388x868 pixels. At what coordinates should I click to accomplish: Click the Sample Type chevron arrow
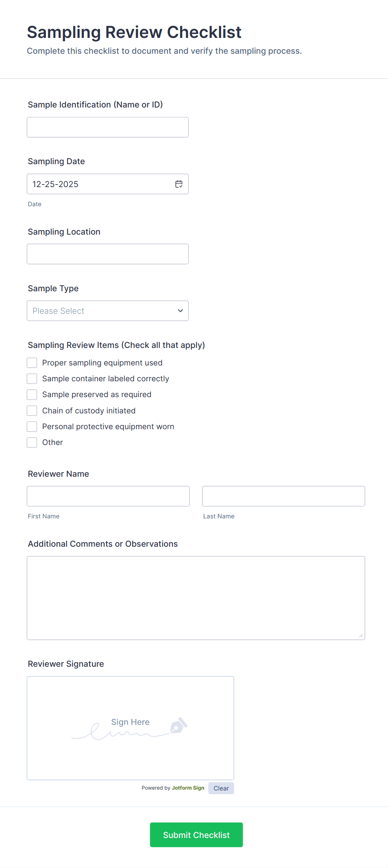coord(180,311)
